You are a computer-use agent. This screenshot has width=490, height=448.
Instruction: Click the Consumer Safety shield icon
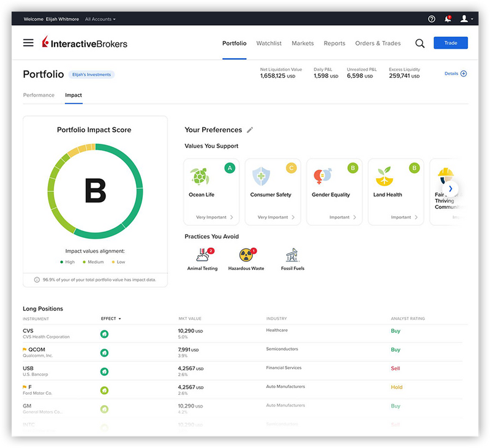click(x=261, y=176)
